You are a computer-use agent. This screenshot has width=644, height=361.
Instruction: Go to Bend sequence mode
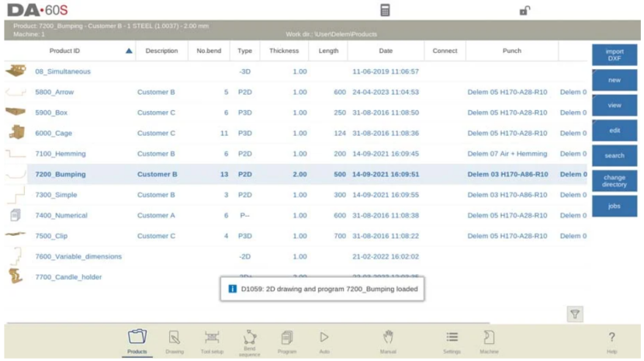249,342
